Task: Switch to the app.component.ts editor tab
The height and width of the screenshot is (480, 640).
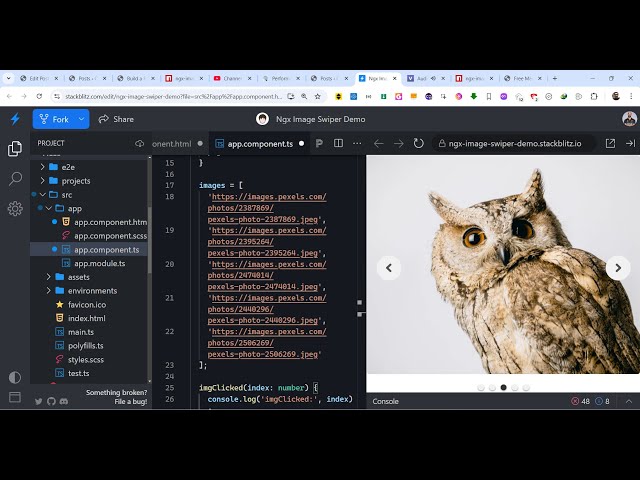Action: [255, 144]
